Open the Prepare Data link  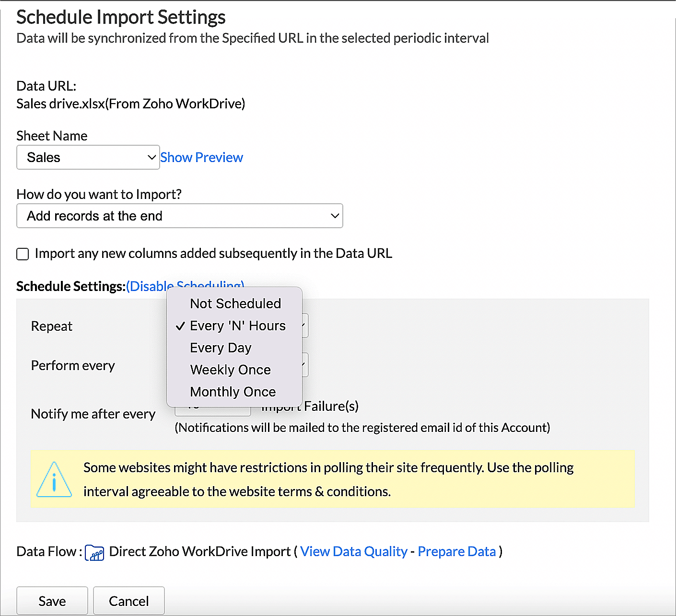tap(456, 551)
